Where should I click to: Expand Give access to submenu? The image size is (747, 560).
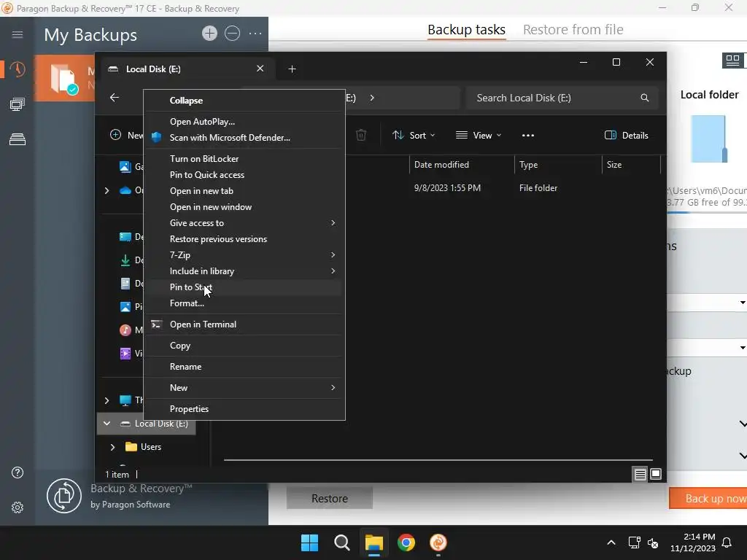click(244, 223)
